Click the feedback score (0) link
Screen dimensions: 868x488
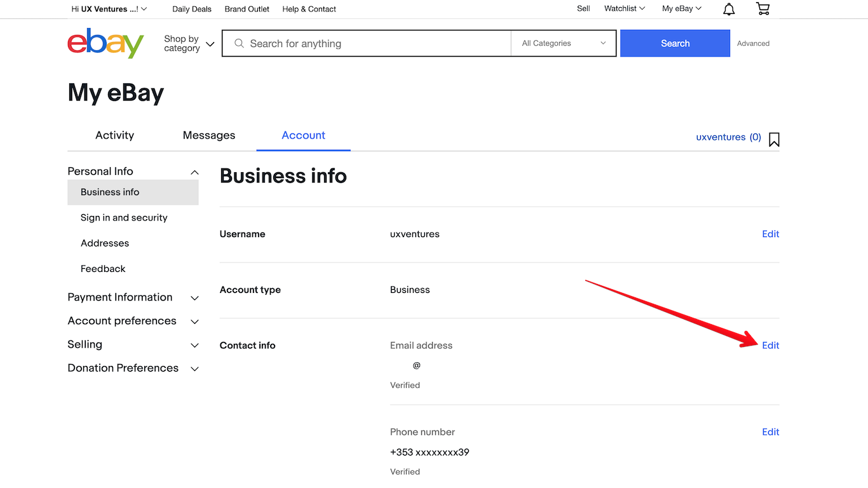click(756, 137)
